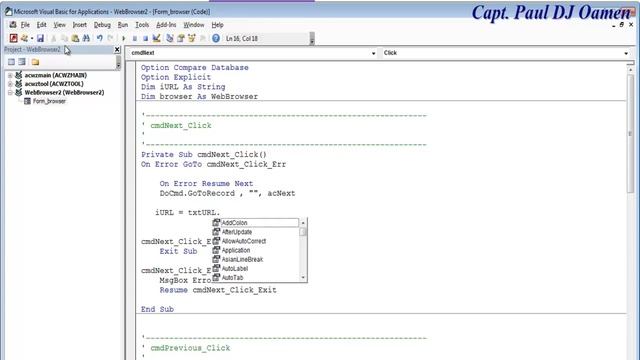Open the Insert Module icon's dropdown arrow

coord(32,38)
